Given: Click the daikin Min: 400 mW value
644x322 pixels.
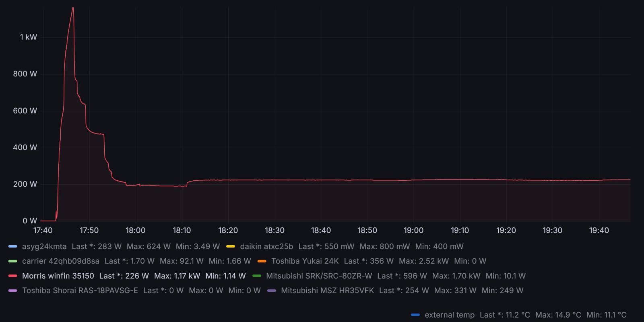Looking at the screenshot, I should click(440, 246).
